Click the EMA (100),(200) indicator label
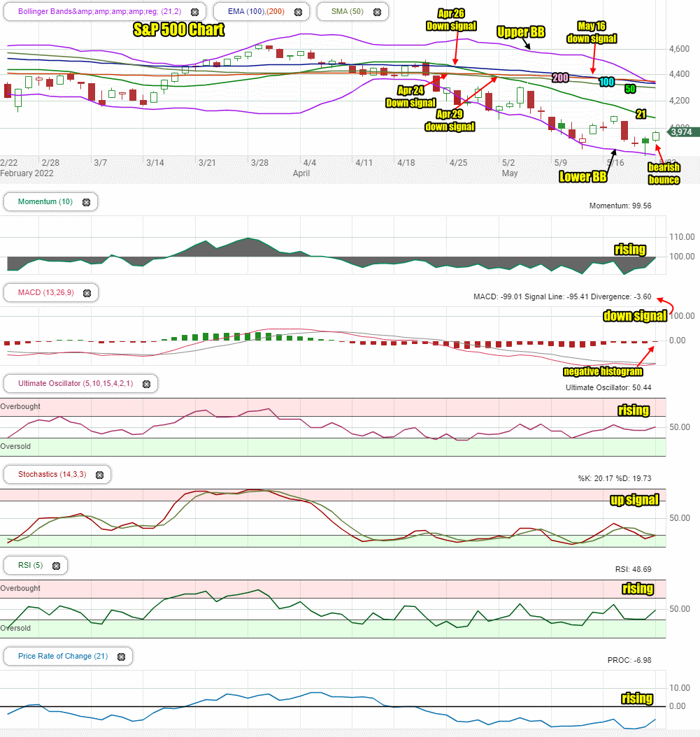 click(x=256, y=11)
